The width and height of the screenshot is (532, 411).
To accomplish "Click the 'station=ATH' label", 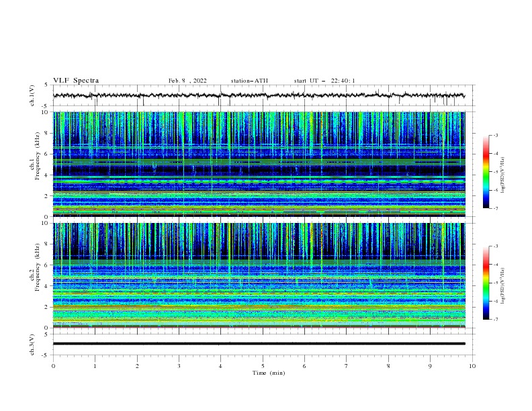I will tap(249, 81).
